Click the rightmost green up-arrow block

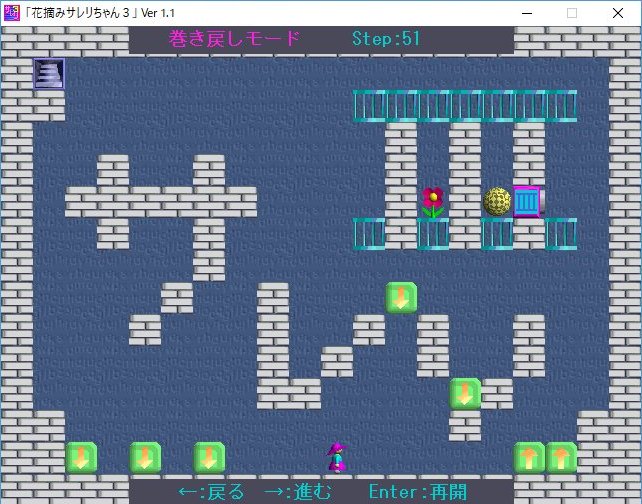[561, 457]
